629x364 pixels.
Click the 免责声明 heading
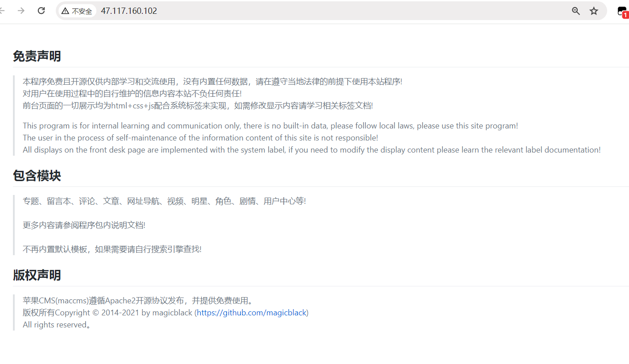37,57
